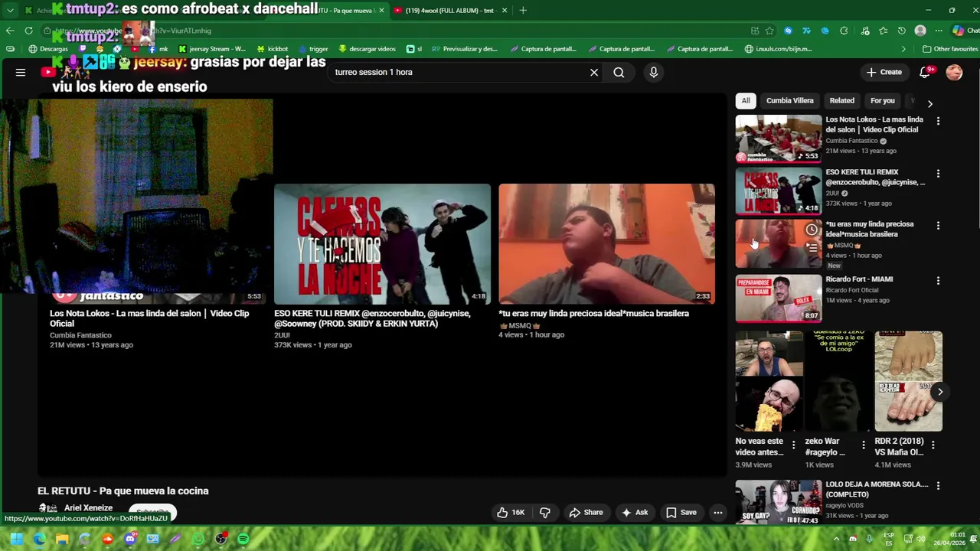The image size is (980, 551).
Task: Open options for zeko War short
Action: coord(863,445)
